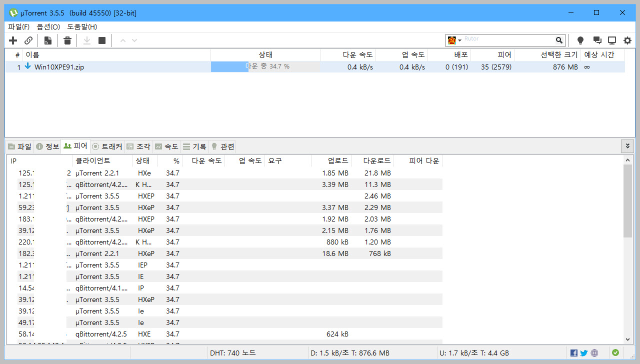This screenshot has height=364, width=640.
Task: Open preferences with the gear icon
Action: (x=627, y=40)
